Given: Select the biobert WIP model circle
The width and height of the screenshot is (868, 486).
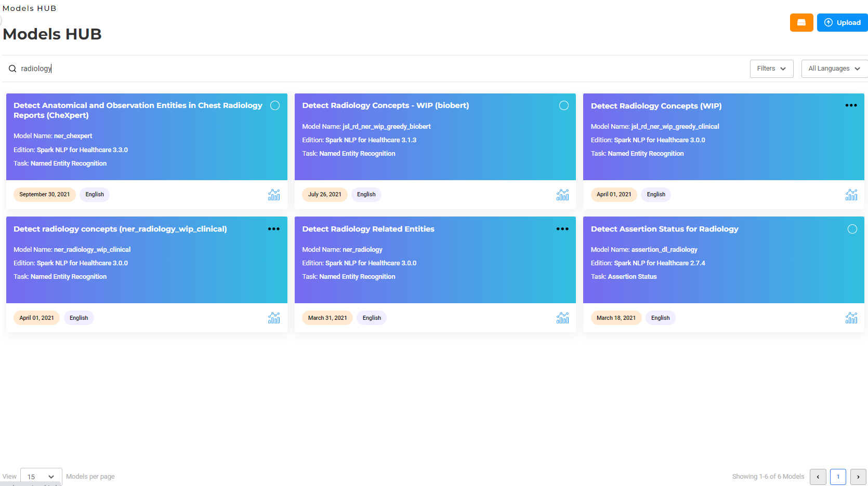Looking at the screenshot, I should [x=563, y=105].
